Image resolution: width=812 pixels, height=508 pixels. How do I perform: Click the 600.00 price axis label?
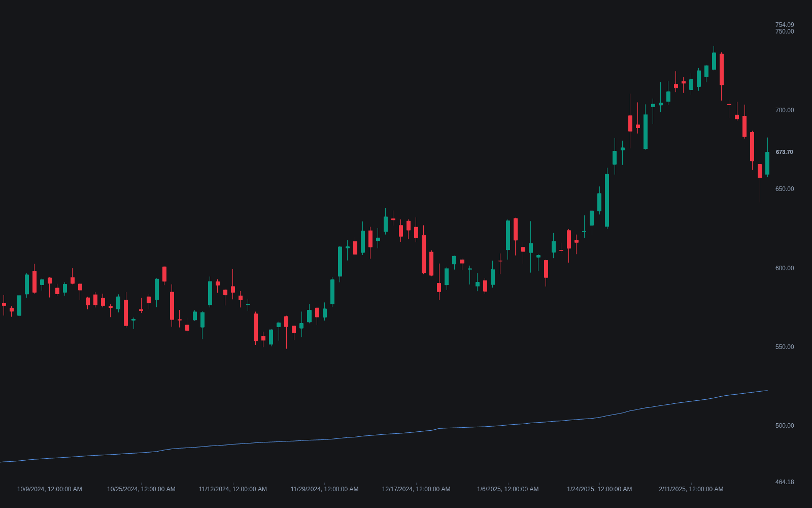[785, 268]
